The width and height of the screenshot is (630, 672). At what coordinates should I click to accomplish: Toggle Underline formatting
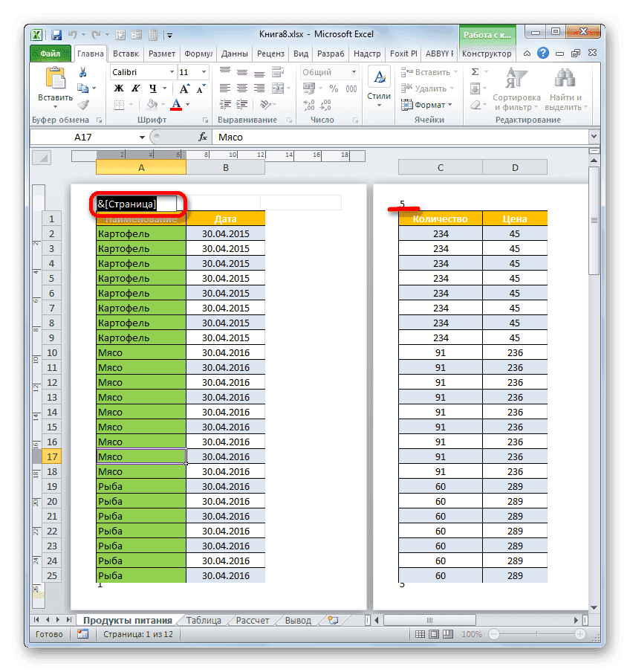point(153,88)
